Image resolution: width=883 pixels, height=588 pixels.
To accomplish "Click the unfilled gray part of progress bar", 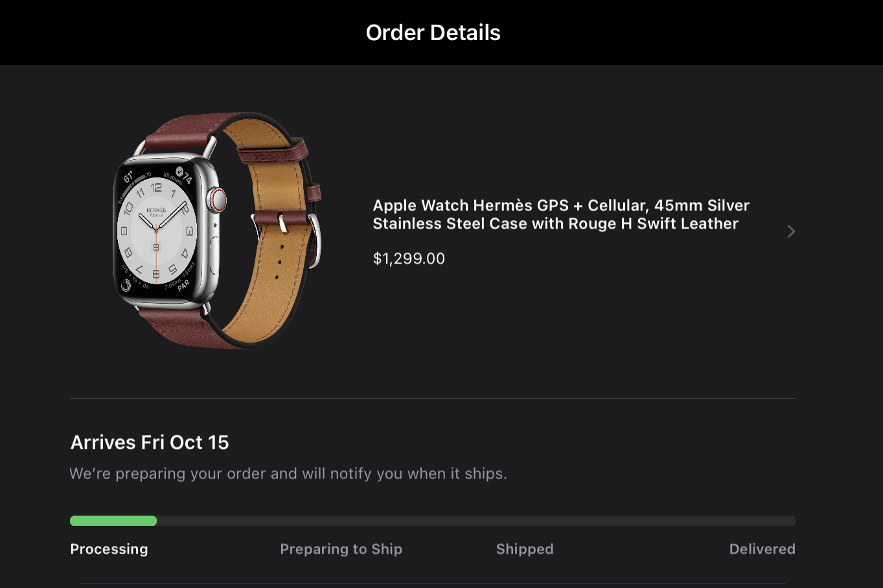I will click(476, 521).
